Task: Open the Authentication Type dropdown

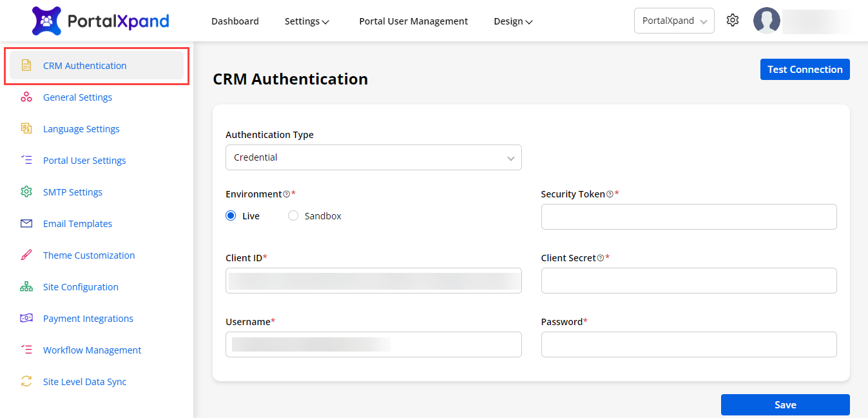Action: (373, 157)
